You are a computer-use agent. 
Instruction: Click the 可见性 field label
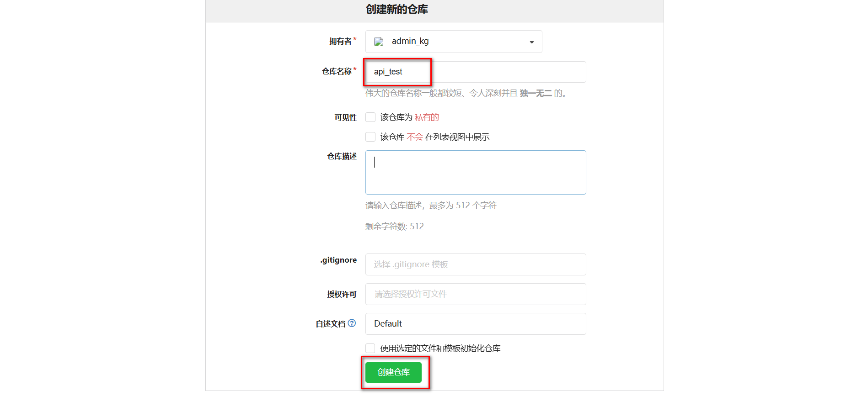click(x=345, y=118)
